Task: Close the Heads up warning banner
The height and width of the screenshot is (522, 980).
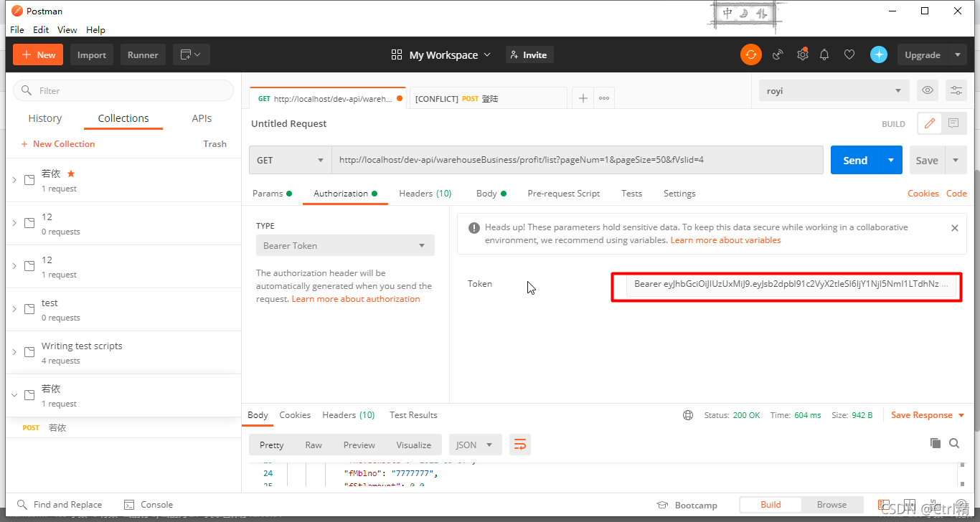Action: pyautogui.click(x=955, y=228)
